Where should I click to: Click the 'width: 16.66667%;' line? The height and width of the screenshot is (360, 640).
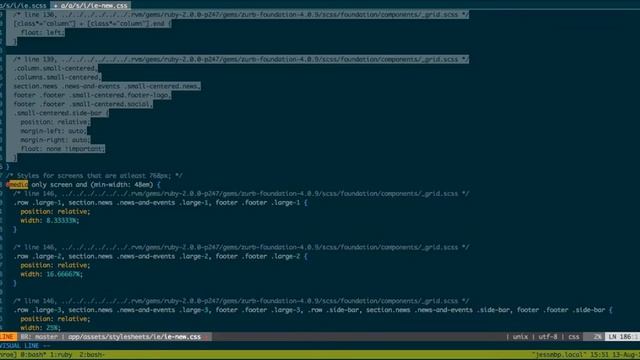click(51, 275)
